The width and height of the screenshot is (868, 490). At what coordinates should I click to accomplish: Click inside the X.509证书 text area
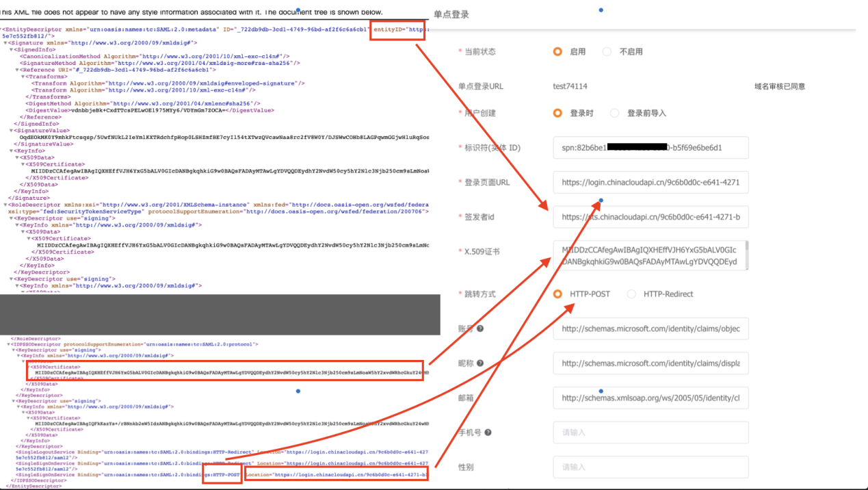(650, 254)
